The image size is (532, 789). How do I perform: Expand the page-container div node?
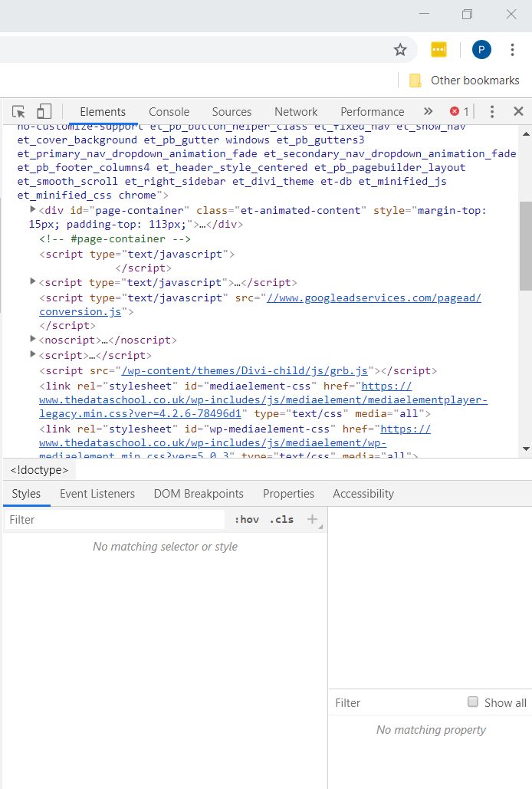click(33, 210)
